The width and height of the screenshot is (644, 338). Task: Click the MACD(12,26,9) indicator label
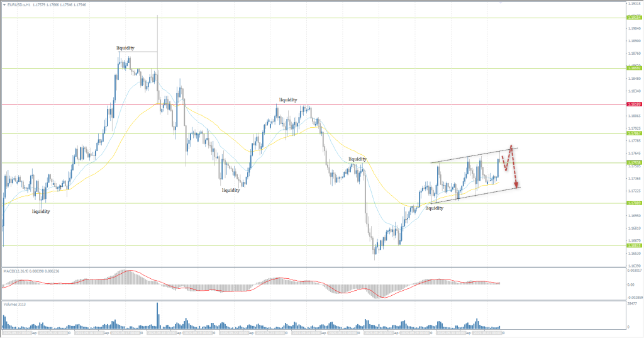click(x=19, y=271)
